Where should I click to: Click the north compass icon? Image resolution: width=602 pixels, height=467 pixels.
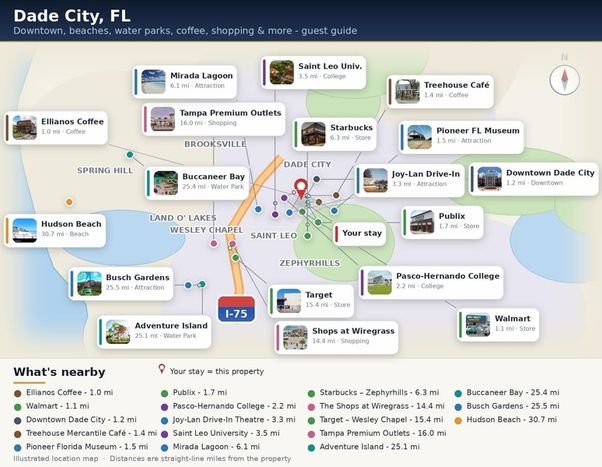[564, 80]
